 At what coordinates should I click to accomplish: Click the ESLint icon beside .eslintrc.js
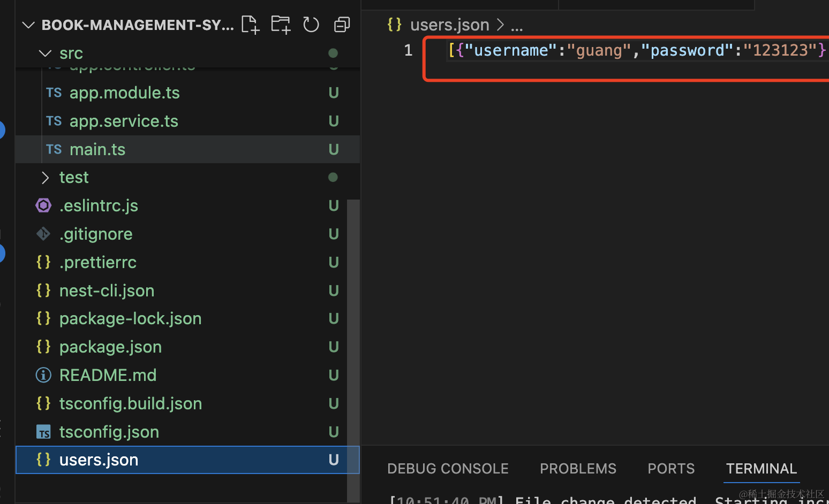click(x=43, y=205)
